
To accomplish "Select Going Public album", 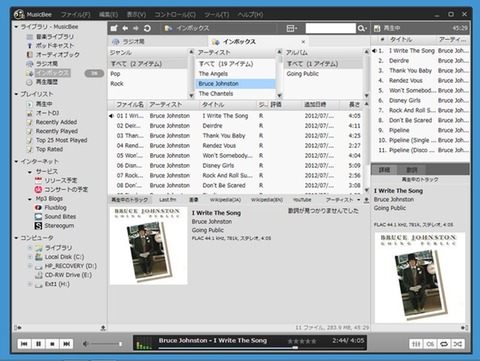I will (x=323, y=74).
